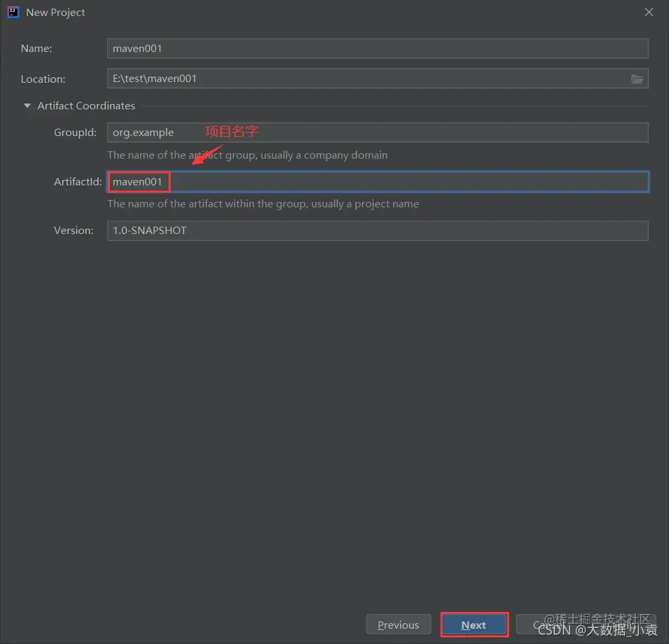Viewport: 669px width, 644px height.
Task: Click the GroupId input field
Action: (x=378, y=132)
